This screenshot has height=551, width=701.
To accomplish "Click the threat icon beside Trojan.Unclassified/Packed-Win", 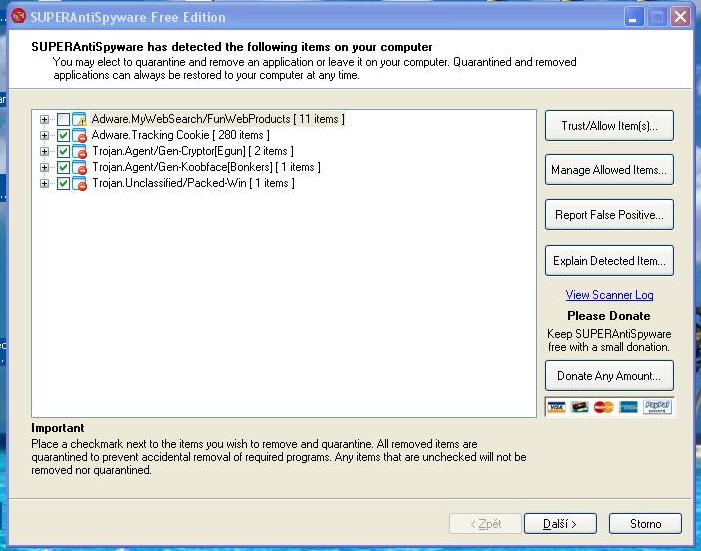I will click(79, 183).
